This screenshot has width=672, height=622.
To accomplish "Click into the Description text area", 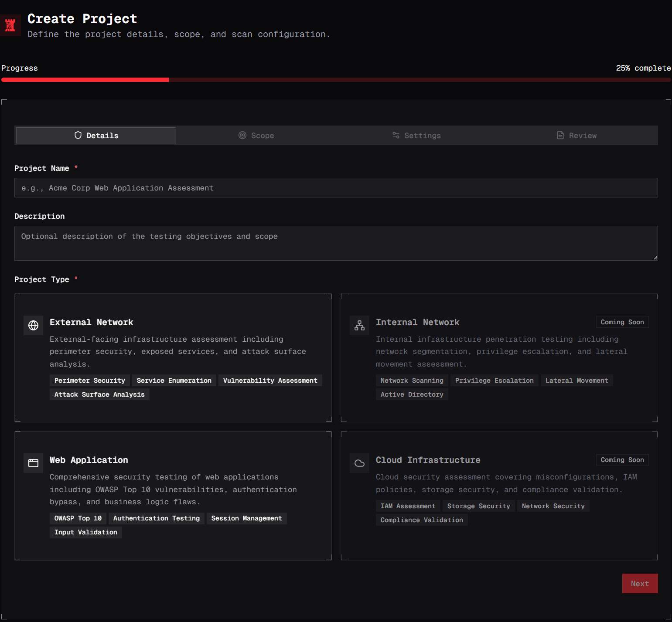I will pyautogui.click(x=336, y=243).
